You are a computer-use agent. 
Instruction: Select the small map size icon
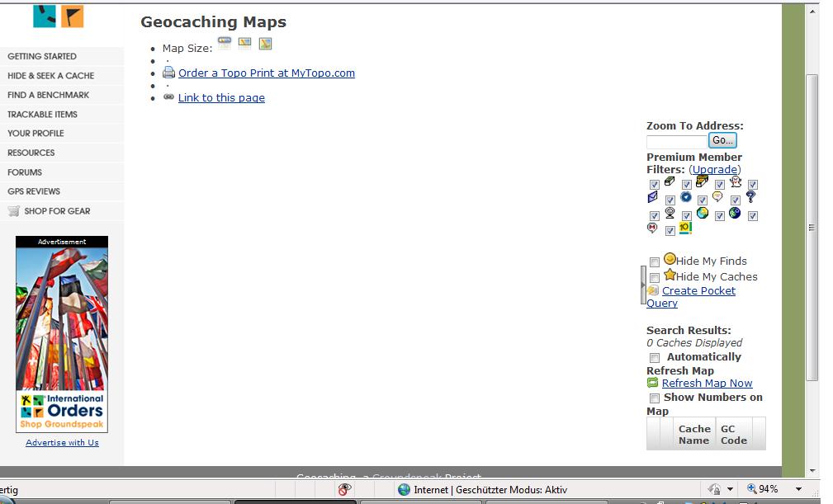tap(225, 42)
